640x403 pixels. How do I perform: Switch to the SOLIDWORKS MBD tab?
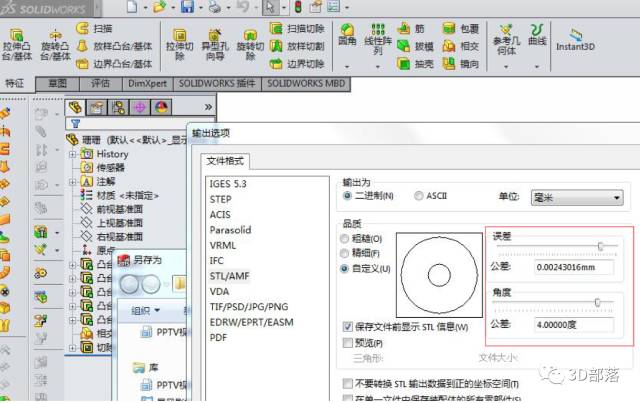pos(306,84)
